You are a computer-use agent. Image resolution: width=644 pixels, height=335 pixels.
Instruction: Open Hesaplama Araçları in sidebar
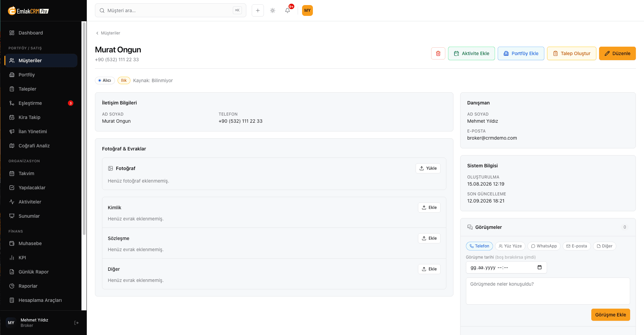[41, 300]
